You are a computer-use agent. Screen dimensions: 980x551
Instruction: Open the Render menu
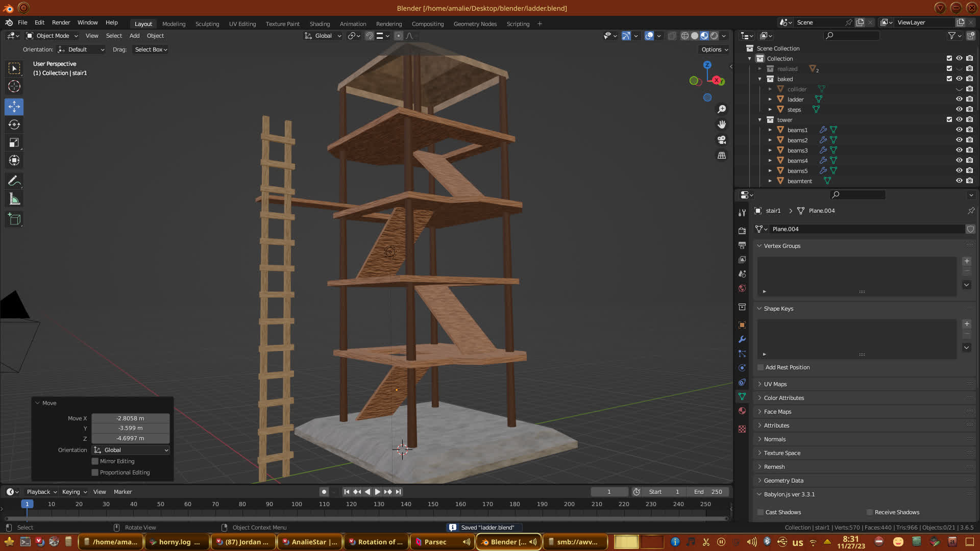click(x=61, y=22)
